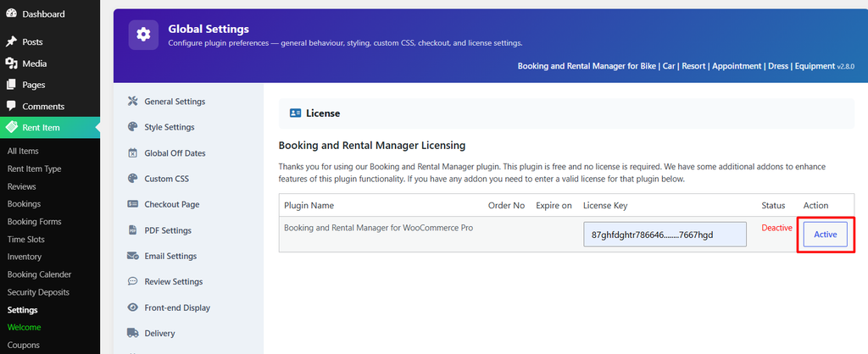Open Booking Forms submenu

tap(34, 221)
